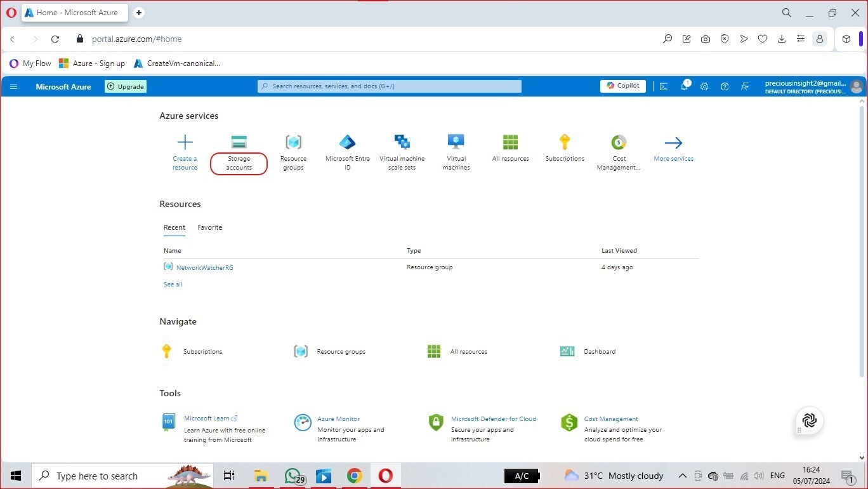Screen dimensions: 868x489
Task: Launch Azure Cloud Shell from header
Action: pos(664,86)
